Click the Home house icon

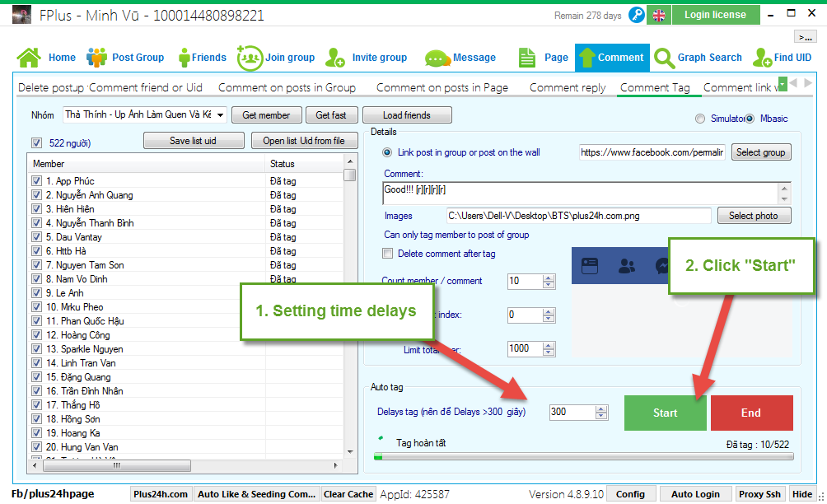pos(29,58)
